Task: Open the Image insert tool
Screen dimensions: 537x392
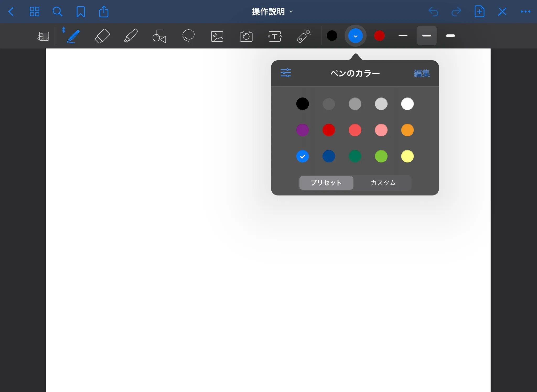Action: click(x=217, y=36)
